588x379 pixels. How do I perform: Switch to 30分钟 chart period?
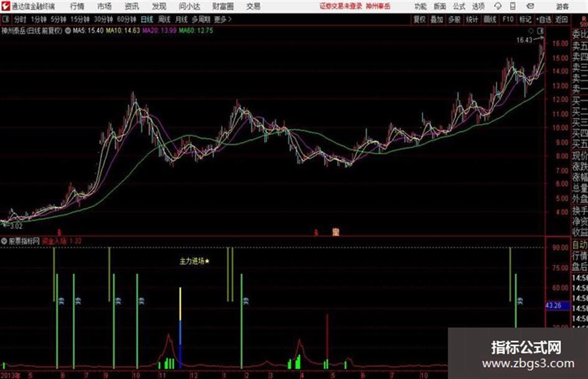click(x=103, y=19)
